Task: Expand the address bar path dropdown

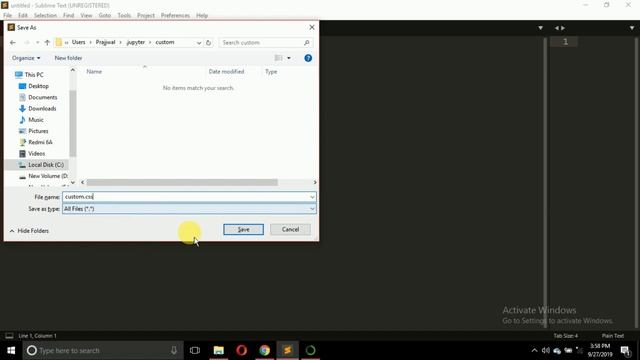Action: (199, 42)
